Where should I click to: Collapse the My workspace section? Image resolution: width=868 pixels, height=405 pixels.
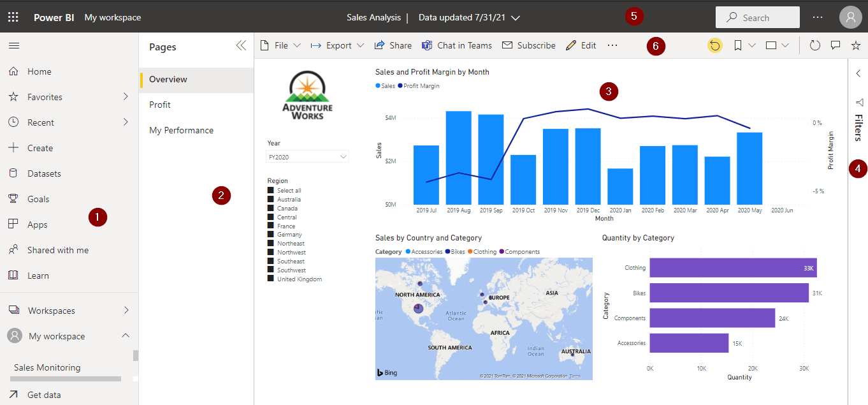[126, 336]
